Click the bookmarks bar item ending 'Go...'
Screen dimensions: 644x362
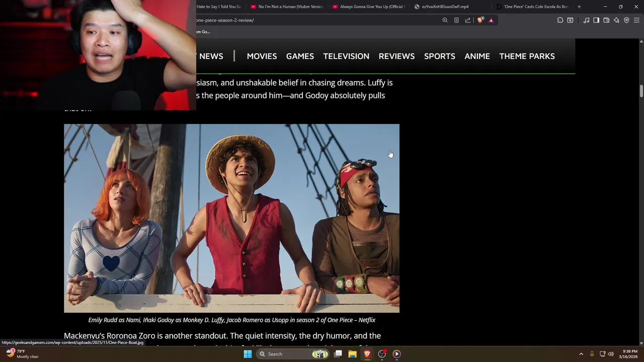coord(203,32)
